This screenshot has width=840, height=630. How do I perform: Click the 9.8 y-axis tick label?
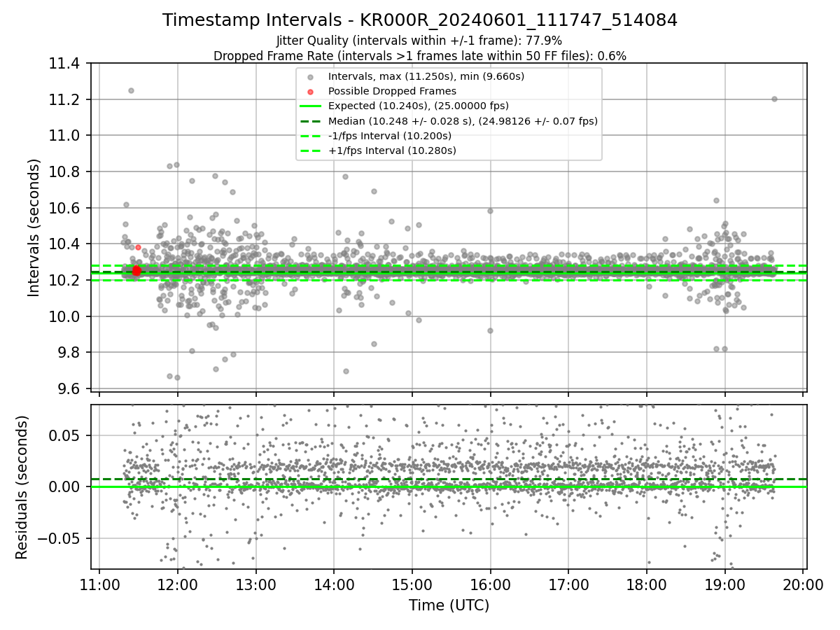click(70, 353)
